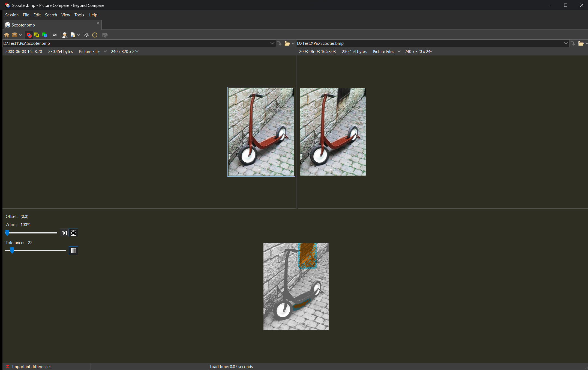588x370 pixels.
Task: Select the right scooter image
Action: (x=333, y=132)
